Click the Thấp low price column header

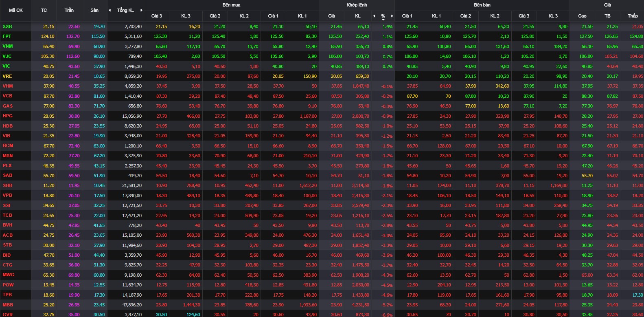click(633, 16)
